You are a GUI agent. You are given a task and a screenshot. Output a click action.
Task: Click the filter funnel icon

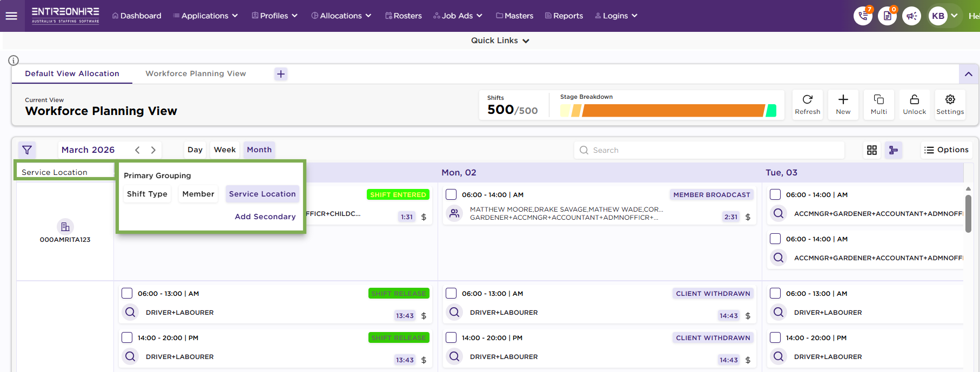point(27,150)
